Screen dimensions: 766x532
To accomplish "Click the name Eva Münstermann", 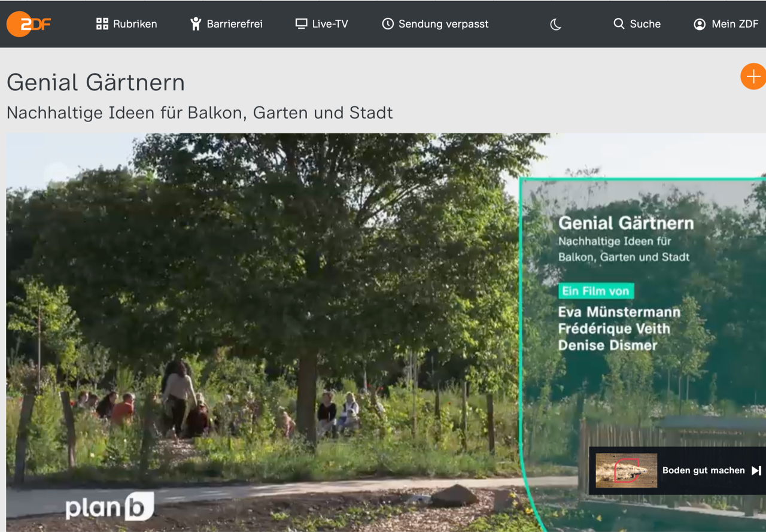I will coord(619,312).
